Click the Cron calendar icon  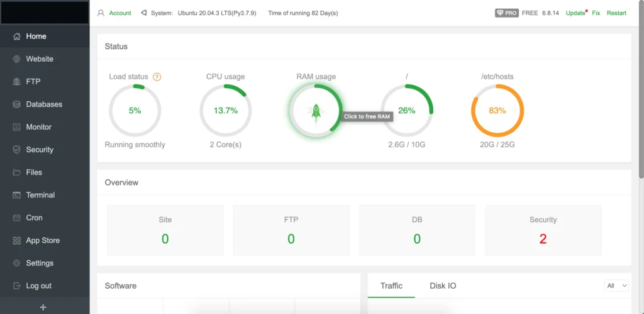pos(16,218)
